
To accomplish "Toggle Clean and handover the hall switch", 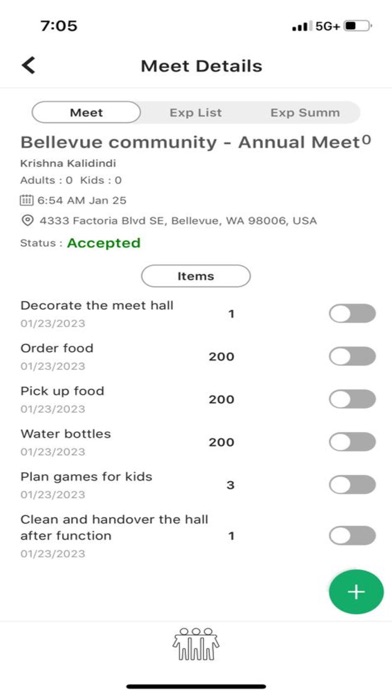I will pos(352,535).
